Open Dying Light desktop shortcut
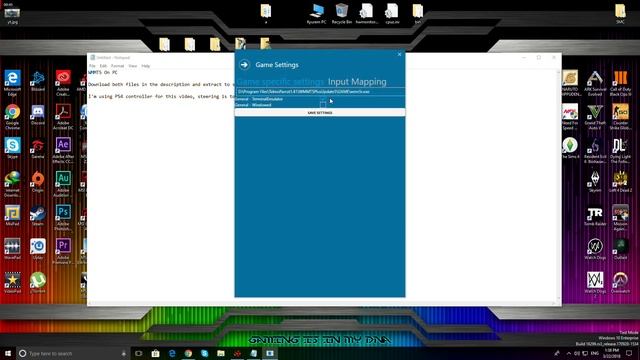Viewport: 640px width, 360px height. click(620, 150)
